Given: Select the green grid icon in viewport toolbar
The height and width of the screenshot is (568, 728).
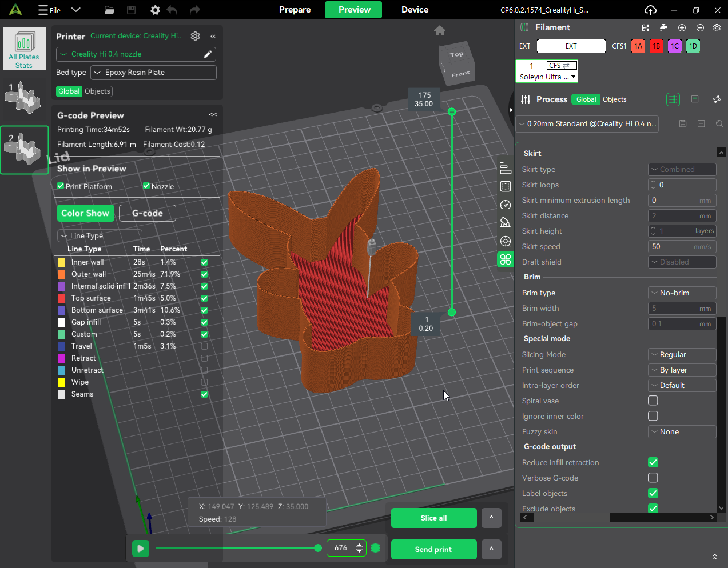Looking at the screenshot, I should coord(506,259).
